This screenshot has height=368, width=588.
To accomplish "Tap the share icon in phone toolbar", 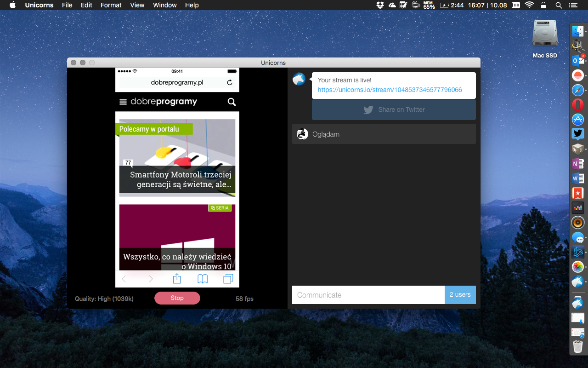I will click(177, 278).
